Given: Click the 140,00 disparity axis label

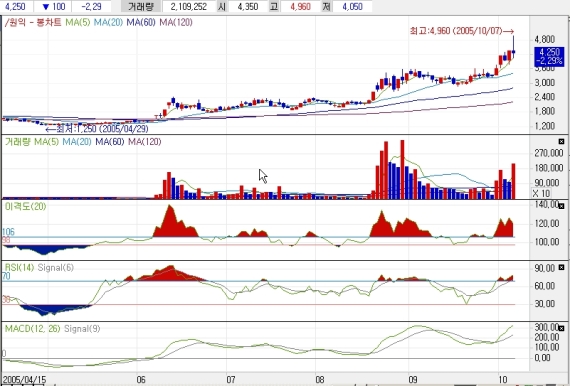Looking at the screenshot, I should click(546, 205).
